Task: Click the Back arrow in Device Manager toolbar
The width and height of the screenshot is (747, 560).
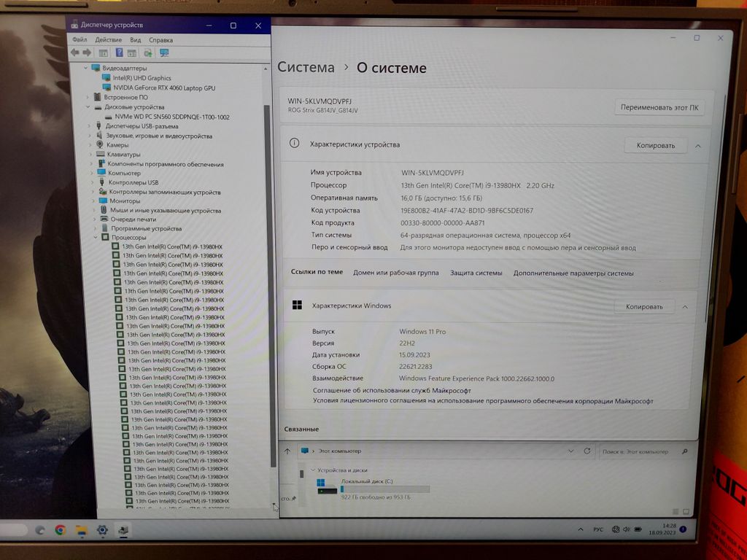Action: [74, 52]
